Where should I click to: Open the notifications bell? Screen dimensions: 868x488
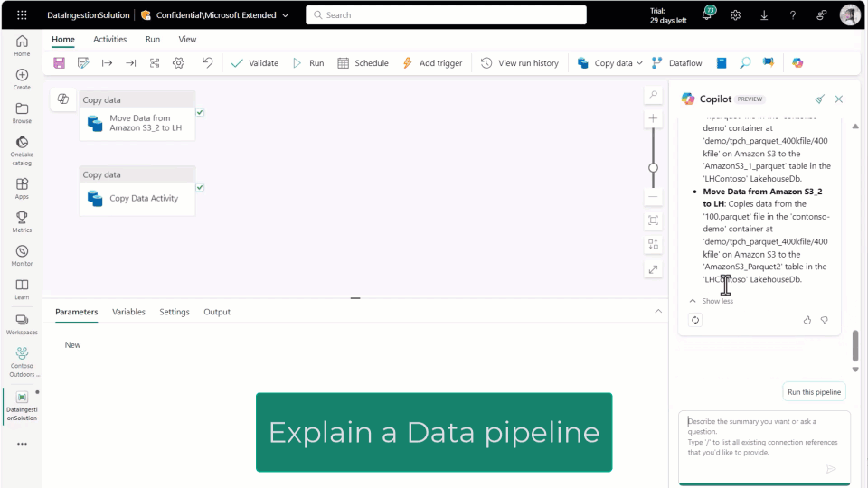pyautogui.click(x=707, y=14)
